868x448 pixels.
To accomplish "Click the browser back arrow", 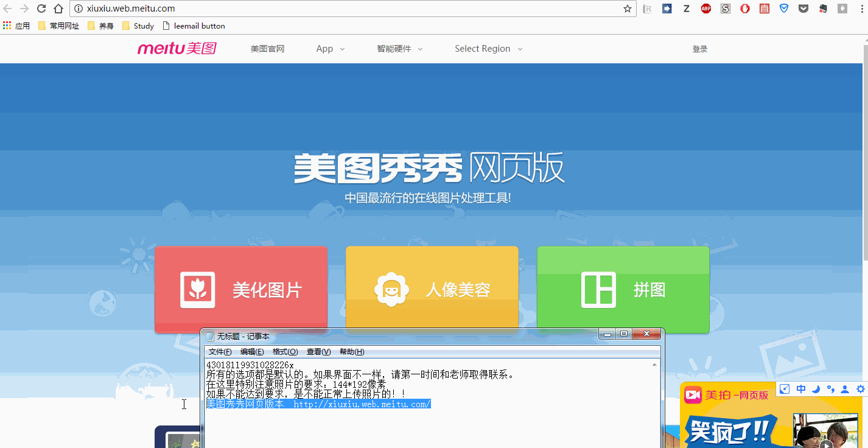I will (7, 9).
